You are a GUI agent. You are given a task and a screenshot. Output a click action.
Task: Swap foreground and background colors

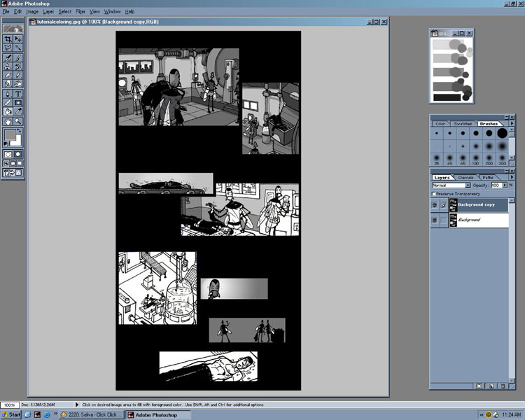click(20, 130)
